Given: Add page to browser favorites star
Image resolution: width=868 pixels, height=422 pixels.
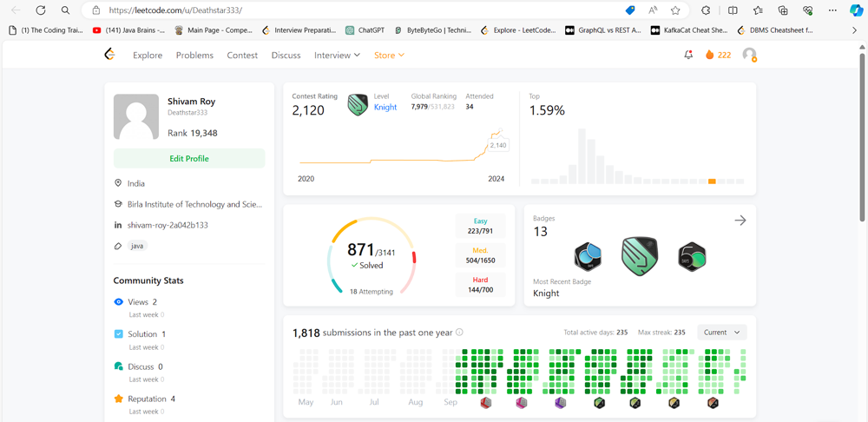Looking at the screenshot, I should click(x=675, y=10).
